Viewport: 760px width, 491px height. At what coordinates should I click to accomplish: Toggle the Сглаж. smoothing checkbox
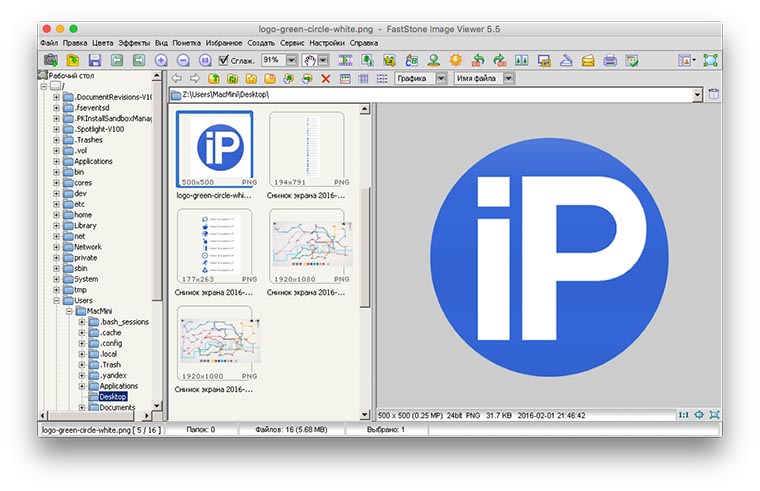click(x=223, y=61)
